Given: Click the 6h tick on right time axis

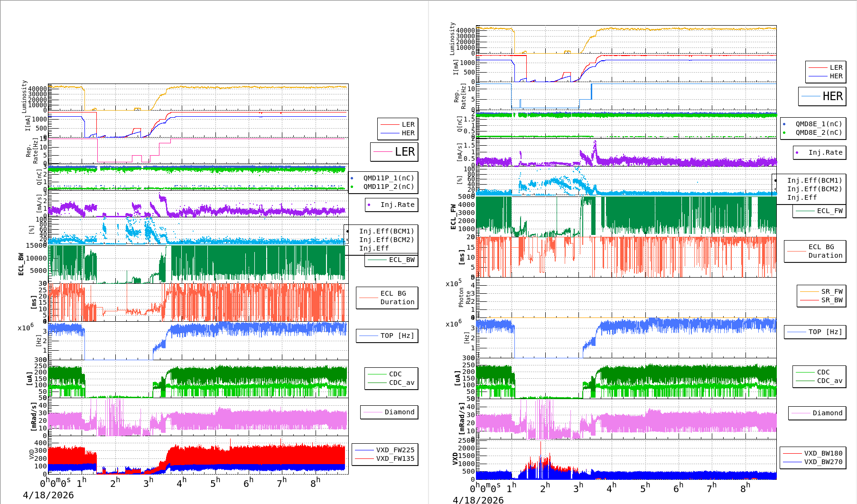Looking at the screenshot, I should click(x=678, y=487).
